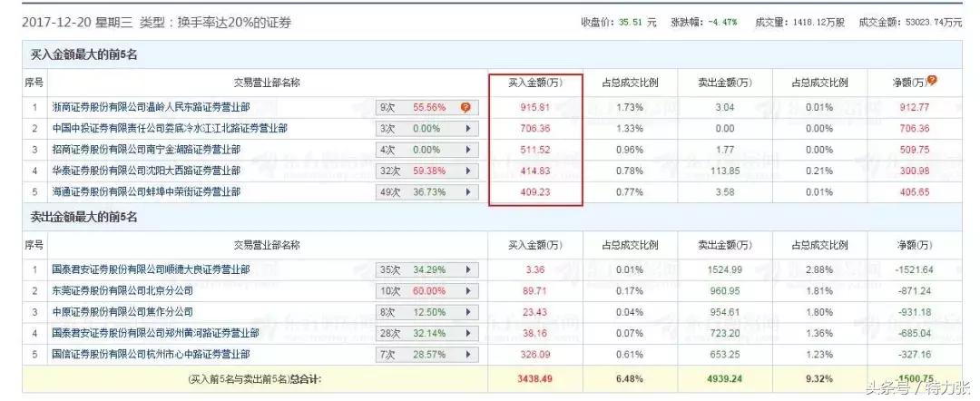
Task: Expand the arrow in 国泰君安顺德大良 row
Action: (x=468, y=270)
